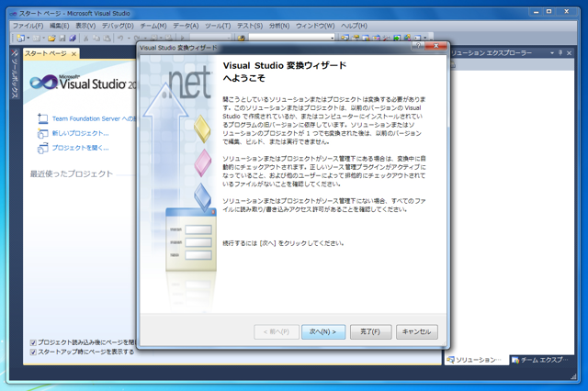This screenshot has width=588, height=391.
Task: Click the icon beside Team Foundation Server link
Action: 43,118
